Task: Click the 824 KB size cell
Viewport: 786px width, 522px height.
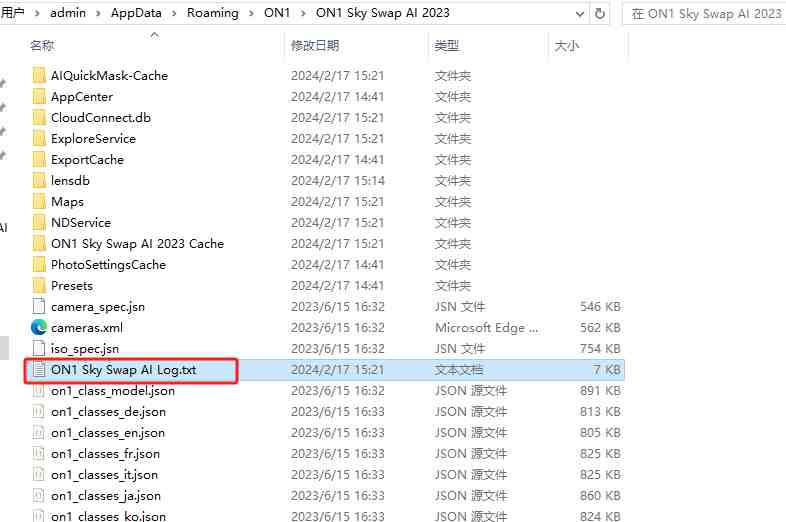Action: coord(600,516)
